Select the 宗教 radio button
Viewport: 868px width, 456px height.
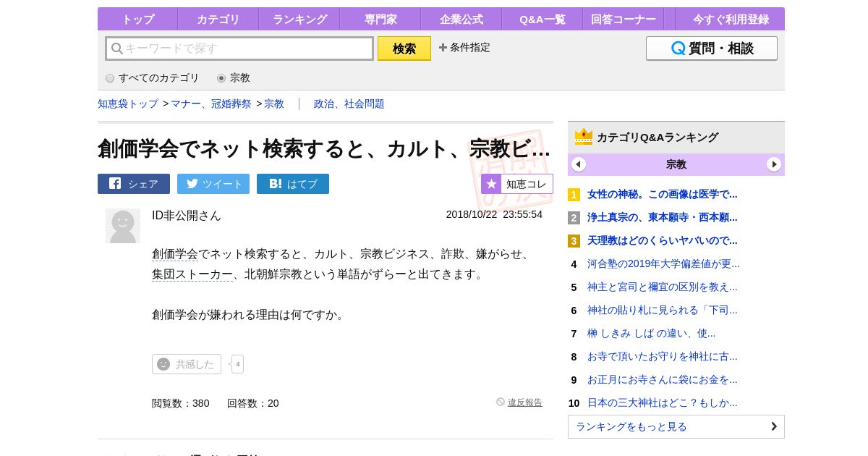tap(221, 78)
